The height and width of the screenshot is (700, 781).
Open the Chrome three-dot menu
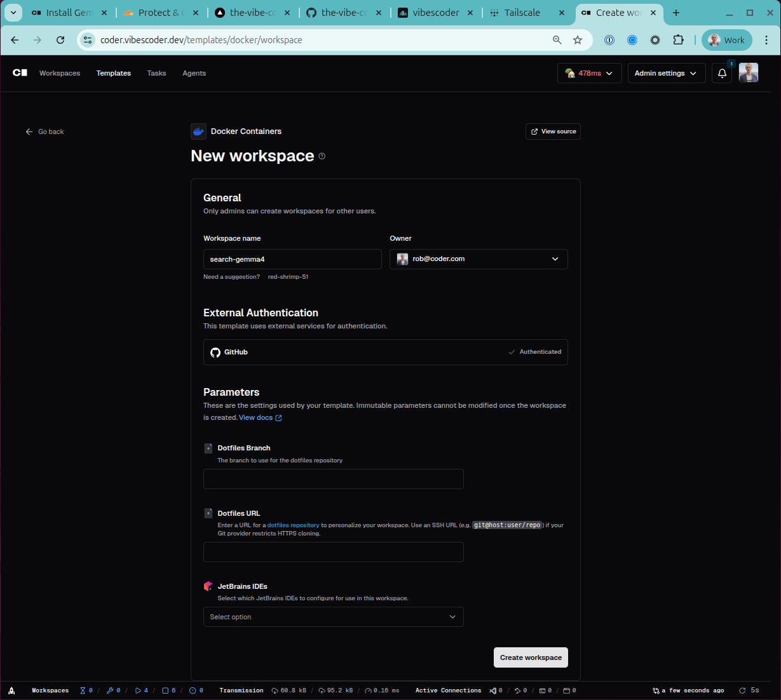(x=766, y=40)
